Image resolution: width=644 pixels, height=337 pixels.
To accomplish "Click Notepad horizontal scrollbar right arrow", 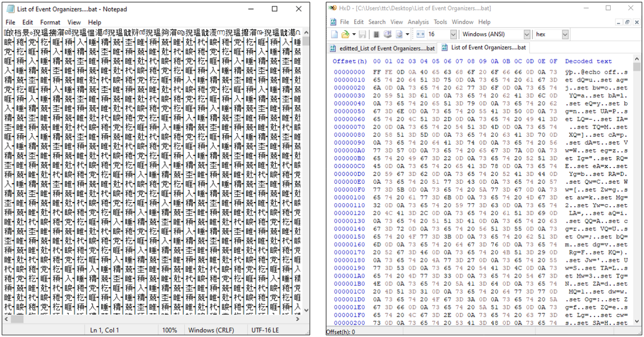I will tap(298, 319).
